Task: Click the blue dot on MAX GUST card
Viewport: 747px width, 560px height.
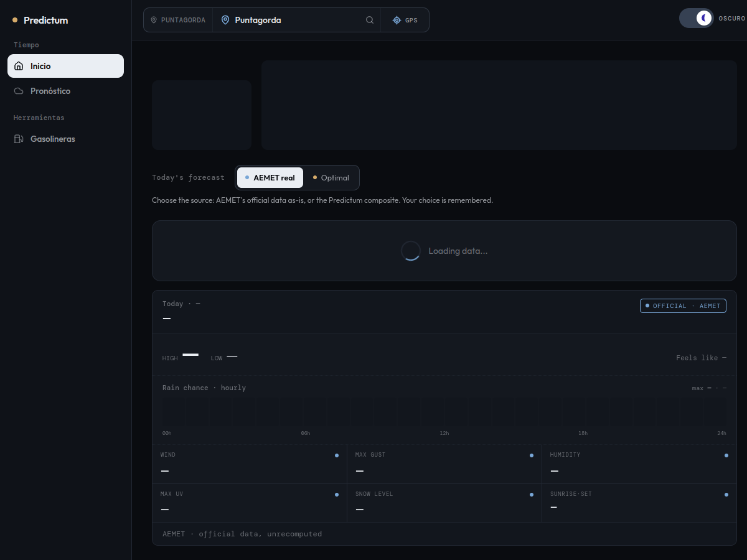Action: click(x=532, y=455)
